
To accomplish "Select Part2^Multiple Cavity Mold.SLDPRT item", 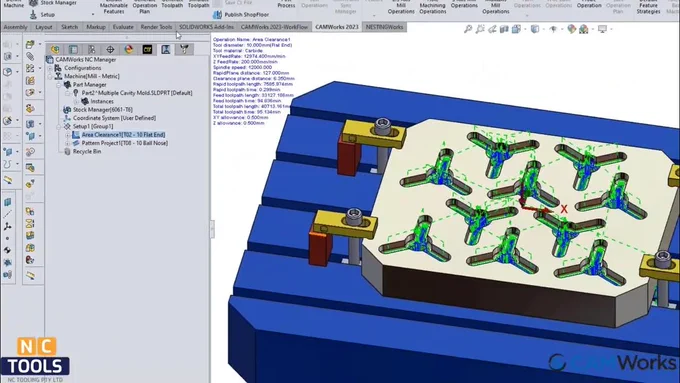I will tap(137, 93).
